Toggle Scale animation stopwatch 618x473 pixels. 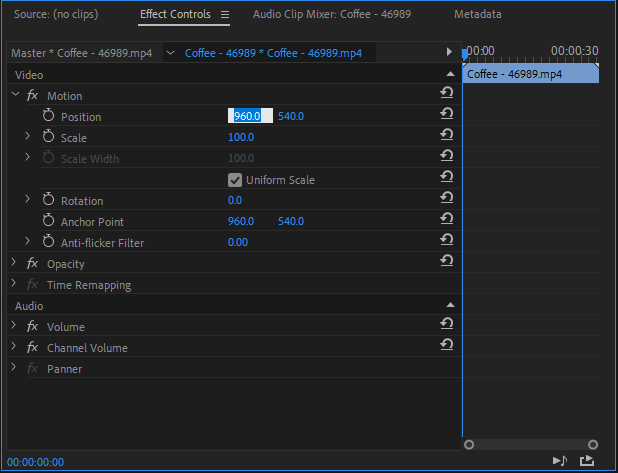pyautogui.click(x=48, y=136)
